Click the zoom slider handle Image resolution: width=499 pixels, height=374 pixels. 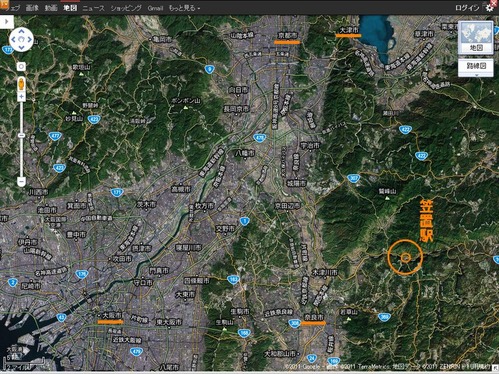(22, 135)
